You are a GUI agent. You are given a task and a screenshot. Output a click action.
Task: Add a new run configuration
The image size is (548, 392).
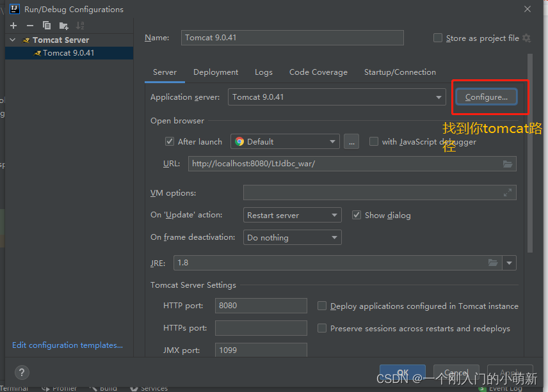tap(13, 26)
